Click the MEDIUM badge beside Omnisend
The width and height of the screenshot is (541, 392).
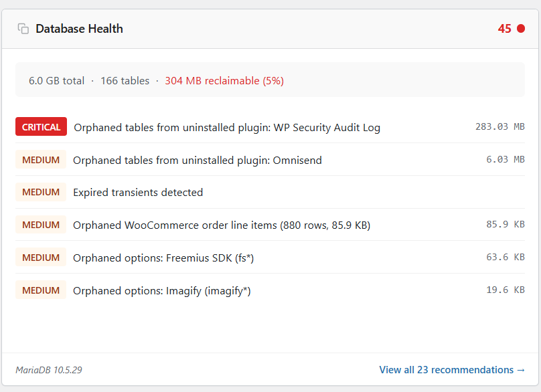41,160
